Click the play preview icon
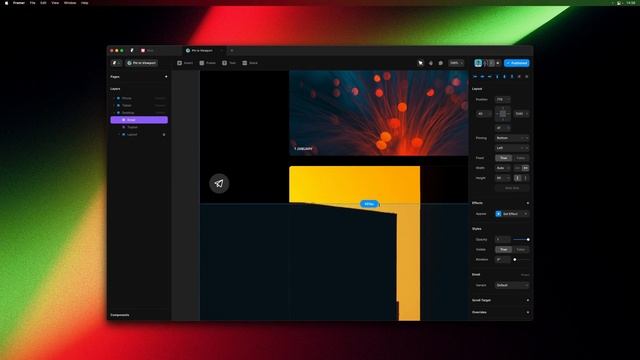 click(x=498, y=63)
